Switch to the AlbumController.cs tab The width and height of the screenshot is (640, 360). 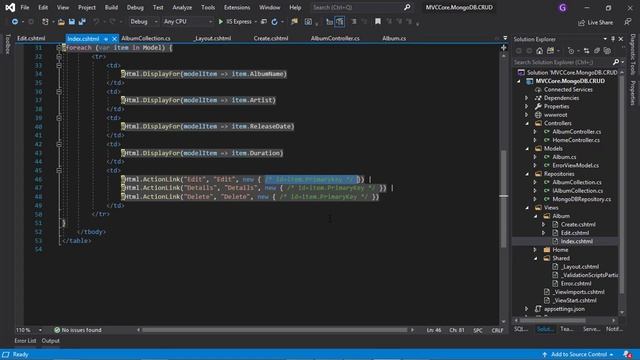[x=335, y=38]
